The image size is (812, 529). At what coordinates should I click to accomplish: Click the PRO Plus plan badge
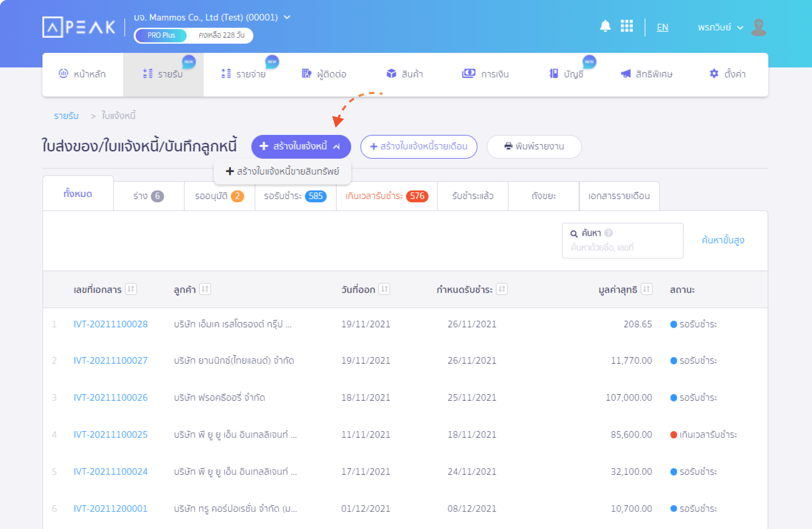coord(161,35)
